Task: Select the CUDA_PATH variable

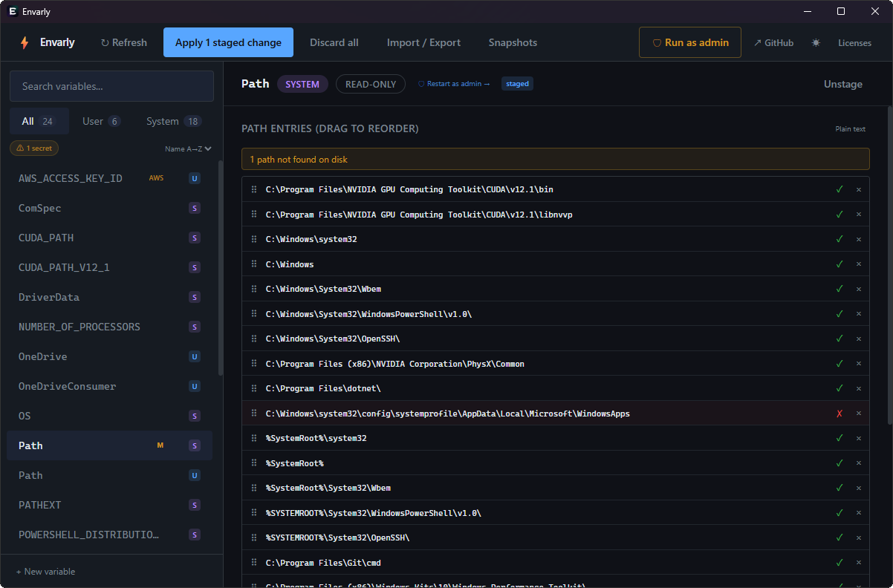Action: (x=110, y=238)
